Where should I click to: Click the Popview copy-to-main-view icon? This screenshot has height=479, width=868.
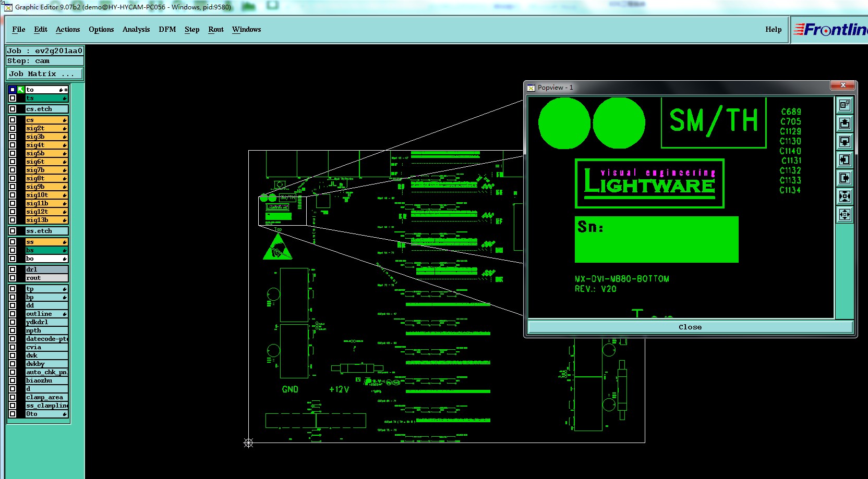coord(845,105)
